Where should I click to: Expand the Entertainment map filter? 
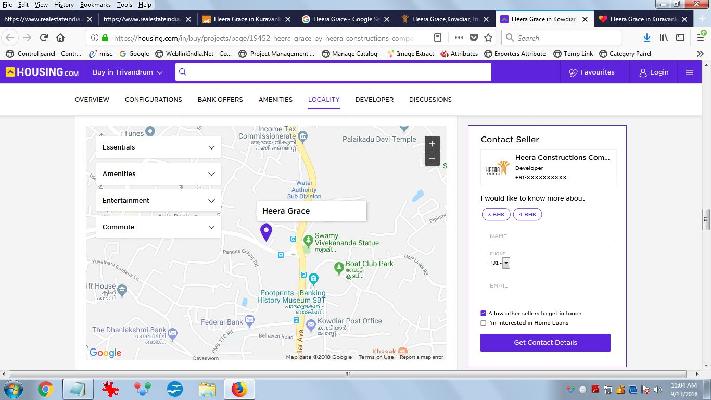[x=158, y=200]
